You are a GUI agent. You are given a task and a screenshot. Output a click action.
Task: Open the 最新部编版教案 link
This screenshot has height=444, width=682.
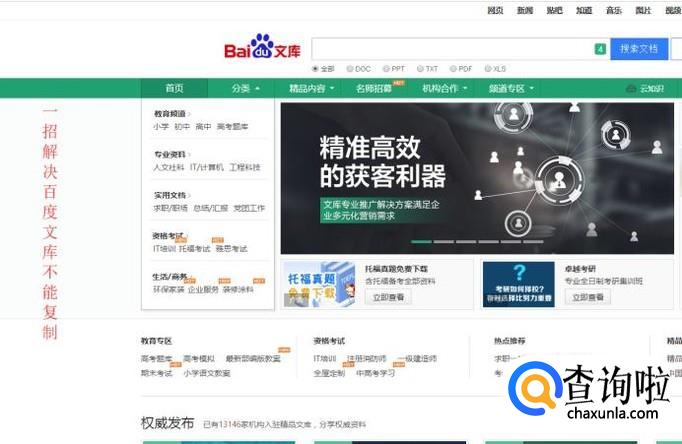tap(253, 359)
